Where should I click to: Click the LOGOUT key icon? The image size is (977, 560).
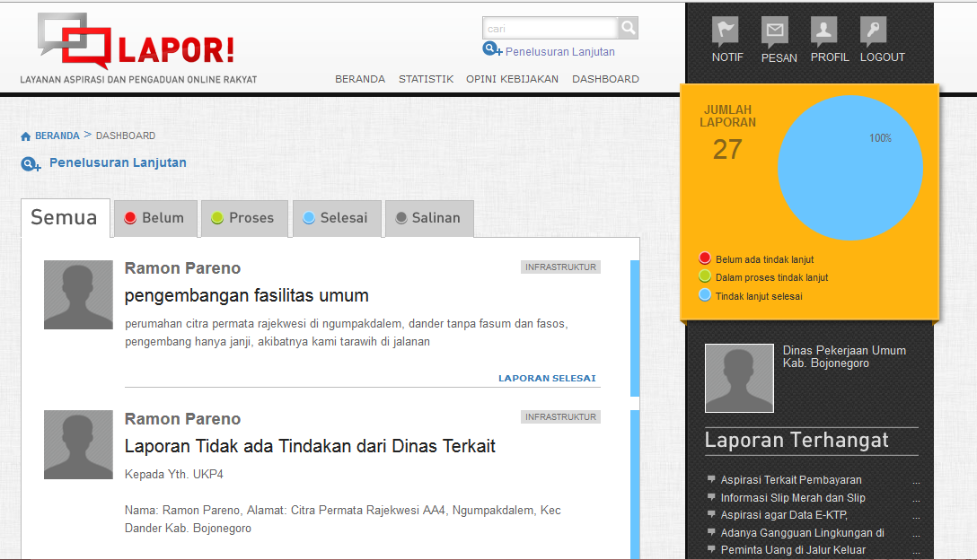tap(873, 31)
